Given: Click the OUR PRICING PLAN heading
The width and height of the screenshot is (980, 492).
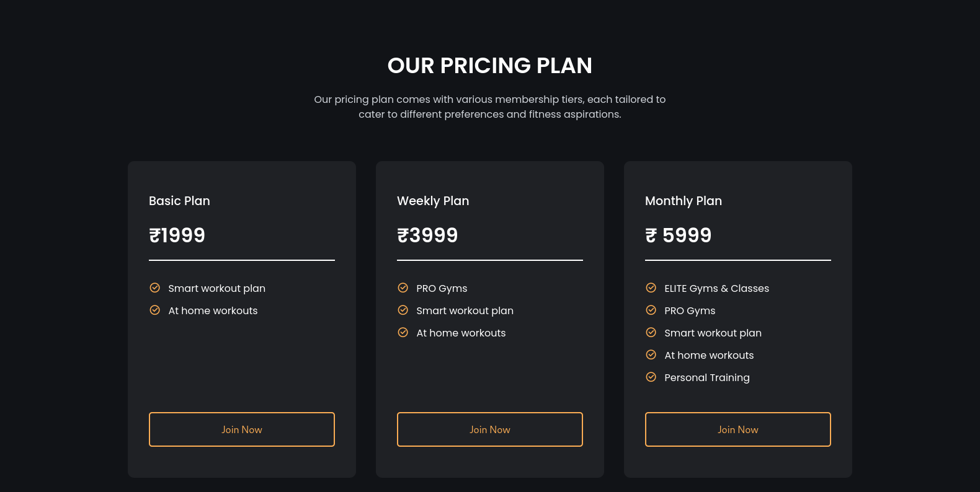Looking at the screenshot, I should tap(490, 66).
